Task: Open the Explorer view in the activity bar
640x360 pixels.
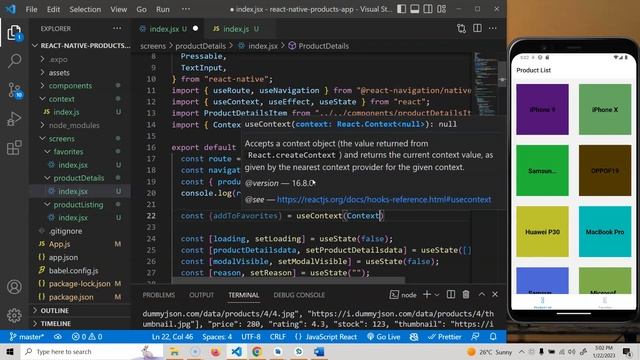Action: click(x=14, y=33)
